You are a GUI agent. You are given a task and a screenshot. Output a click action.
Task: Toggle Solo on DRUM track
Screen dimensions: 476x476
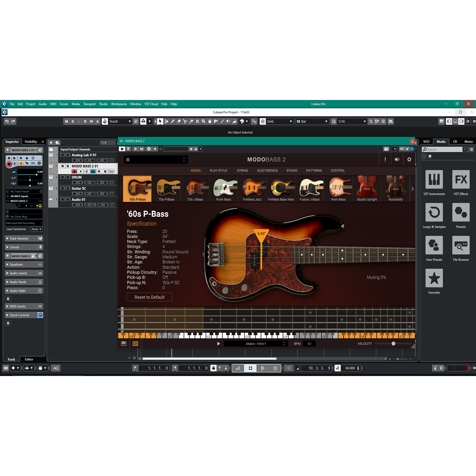(x=68, y=177)
